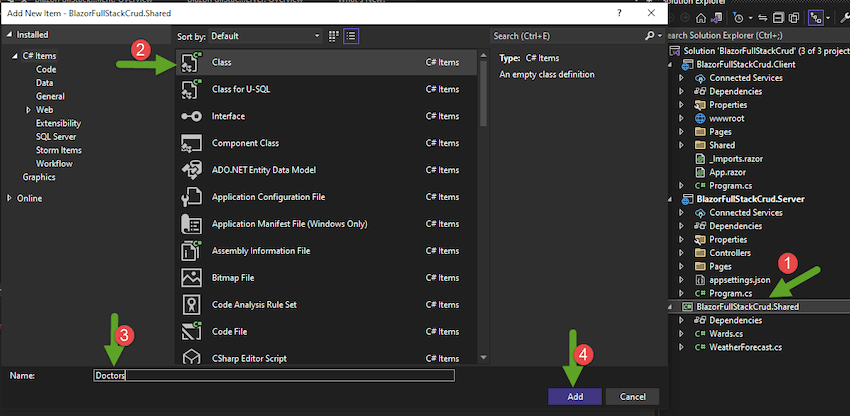
Task: Choose Application Configuration File icon
Action: pyautogui.click(x=191, y=197)
